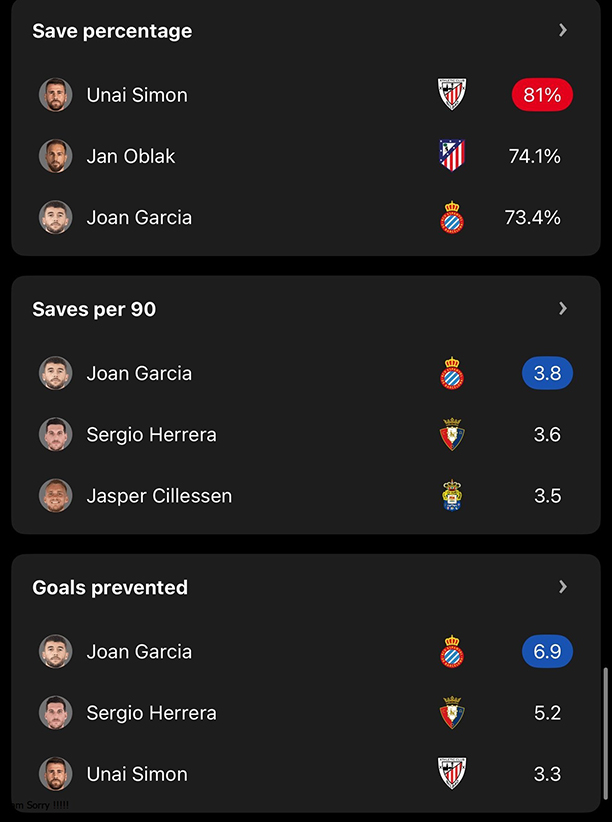612x822 pixels.
Task: Select Osasuna crest in Saves per 90 list
Action: point(452,434)
